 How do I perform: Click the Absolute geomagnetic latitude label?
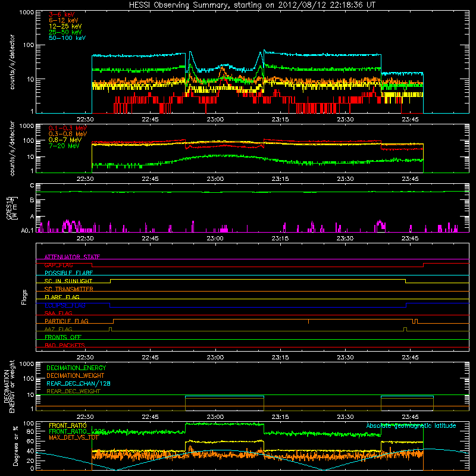[411, 425]
